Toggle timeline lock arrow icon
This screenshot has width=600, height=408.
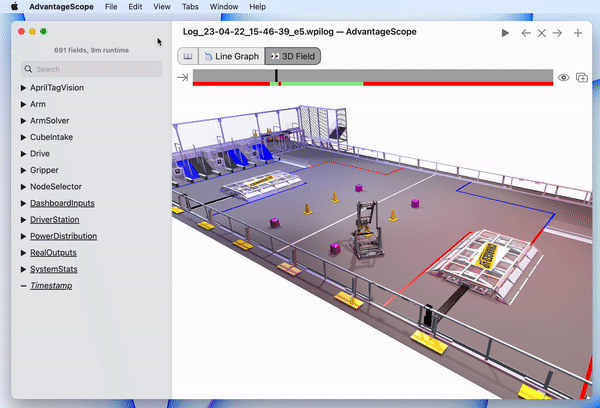[x=183, y=78]
